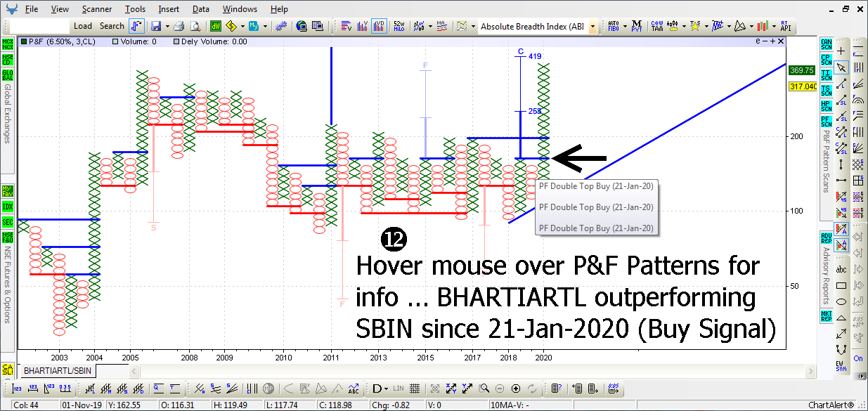Expand the Absolute Breadth Index indicator dropdown
This screenshot has width=868, height=411.
coord(593,26)
